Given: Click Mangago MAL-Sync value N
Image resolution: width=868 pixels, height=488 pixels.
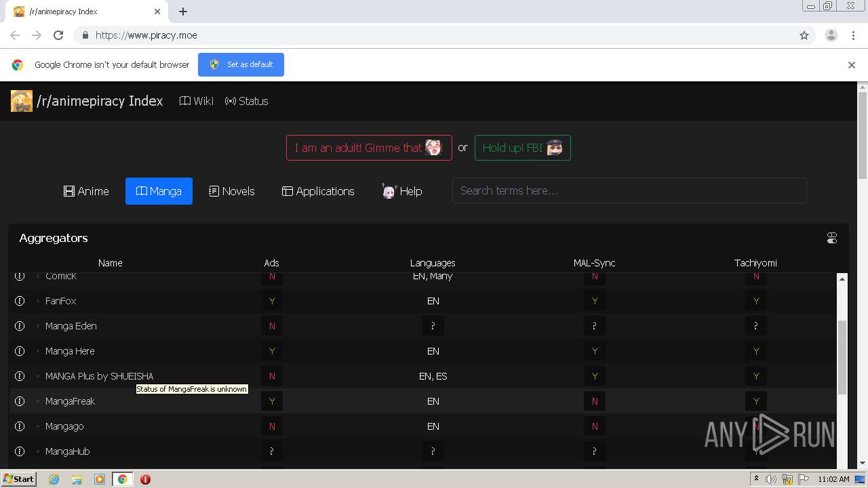Looking at the screenshot, I should click(595, 426).
